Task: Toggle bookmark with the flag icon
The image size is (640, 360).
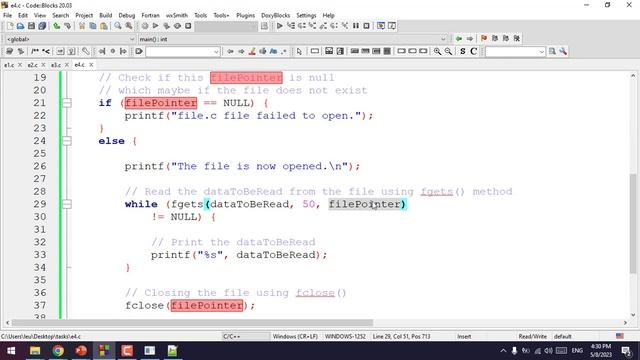Action: 484,39
